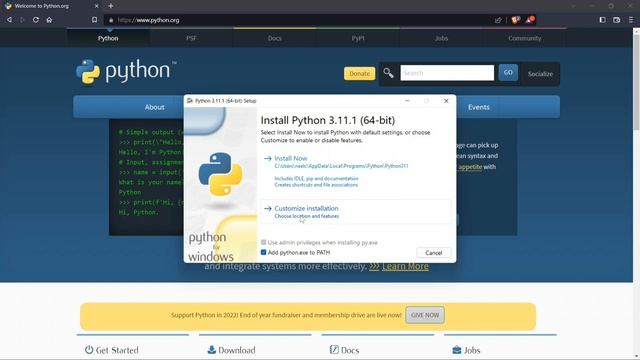This screenshot has width=640, height=360.
Task: Cancel the Python setup dialog
Action: point(433,253)
